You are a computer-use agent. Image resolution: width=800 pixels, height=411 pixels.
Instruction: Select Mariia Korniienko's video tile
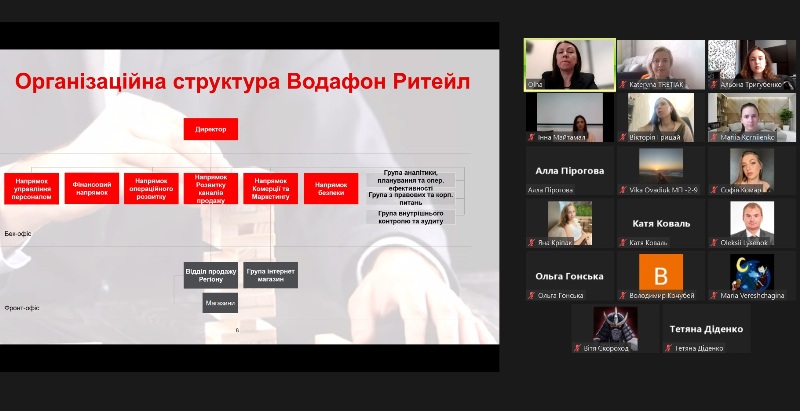coord(752,117)
